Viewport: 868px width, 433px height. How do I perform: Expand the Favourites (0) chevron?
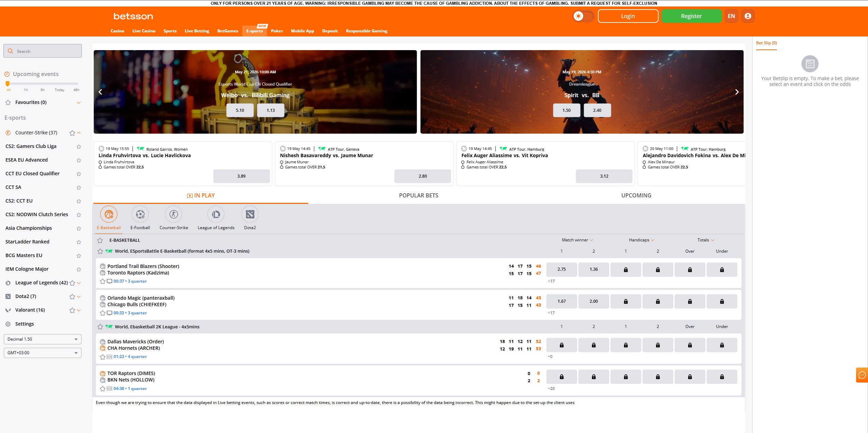pos(79,103)
